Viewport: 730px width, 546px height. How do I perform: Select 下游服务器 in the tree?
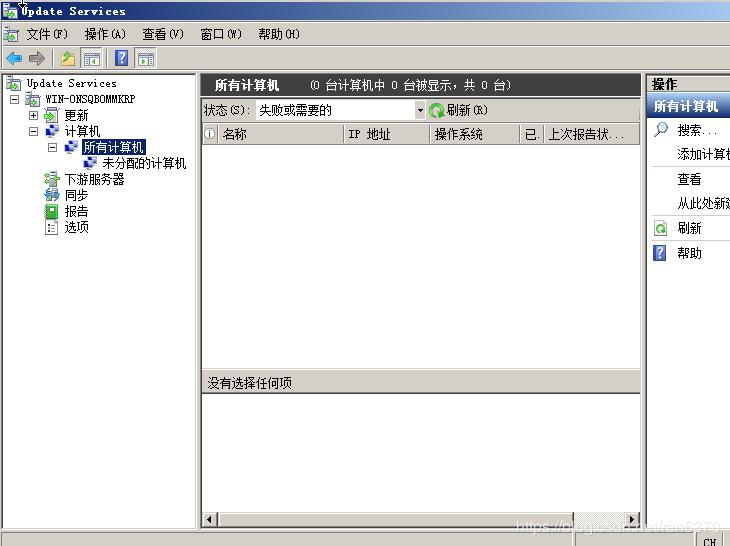[x=95, y=179]
